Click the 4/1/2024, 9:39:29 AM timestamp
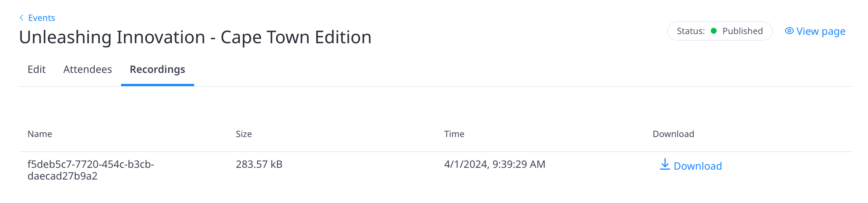The width and height of the screenshot is (868, 203). [495, 164]
